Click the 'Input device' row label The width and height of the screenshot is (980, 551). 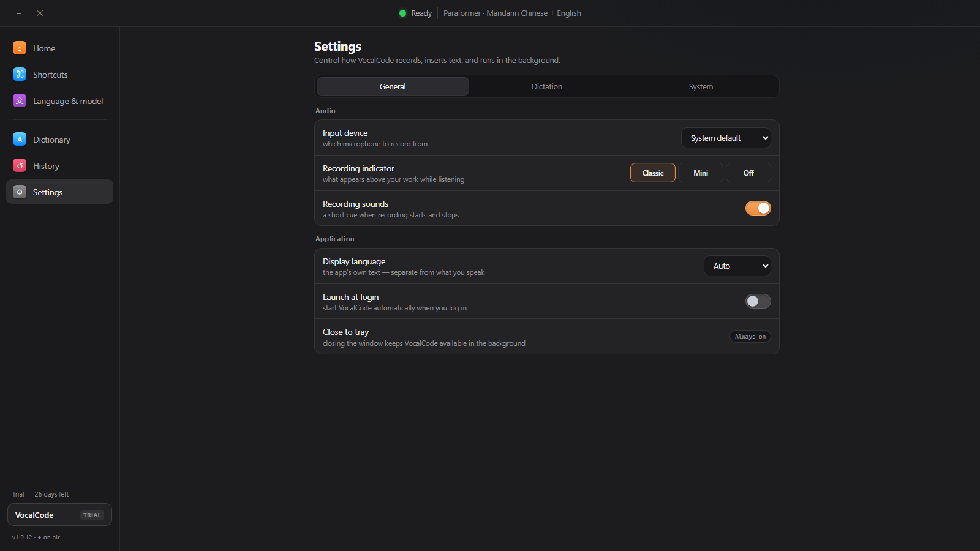pyautogui.click(x=345, y=133)
